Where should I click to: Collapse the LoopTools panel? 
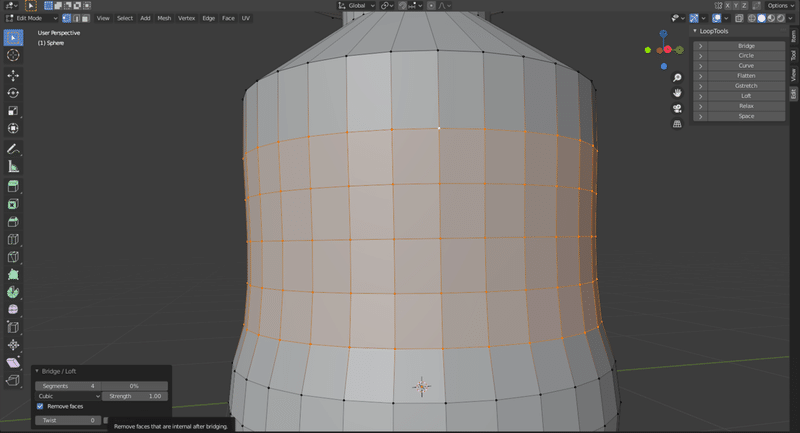[695, 31]
